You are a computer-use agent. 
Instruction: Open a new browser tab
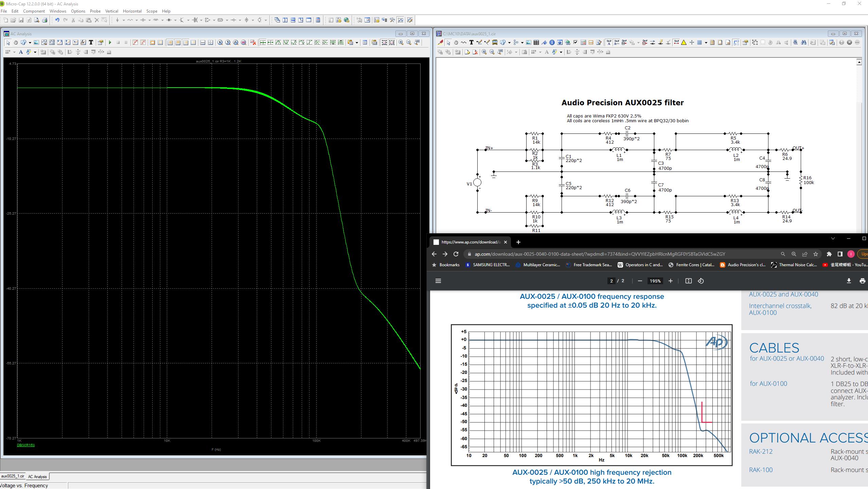point(518,242)
